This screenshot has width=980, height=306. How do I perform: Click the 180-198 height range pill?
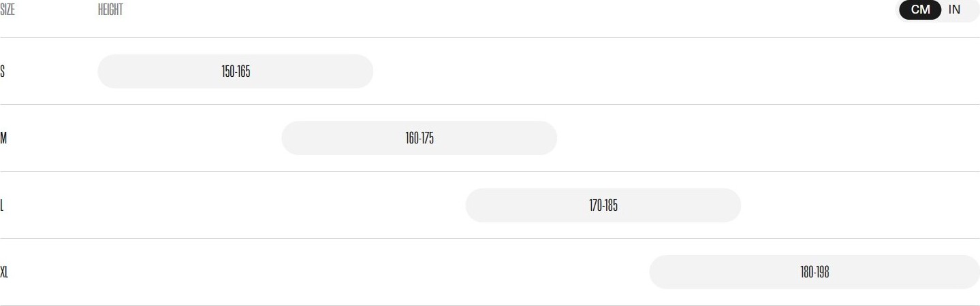point(815,272)
